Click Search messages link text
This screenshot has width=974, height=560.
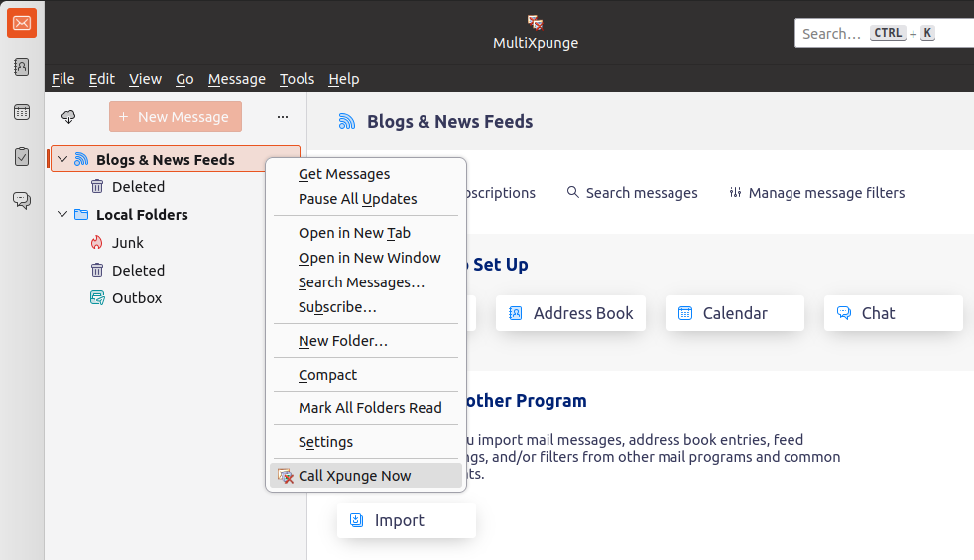[x=642, y=193]
